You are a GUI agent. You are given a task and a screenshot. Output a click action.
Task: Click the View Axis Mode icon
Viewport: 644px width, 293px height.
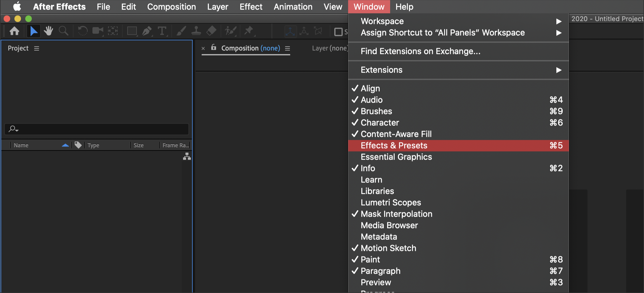point(318,31)
